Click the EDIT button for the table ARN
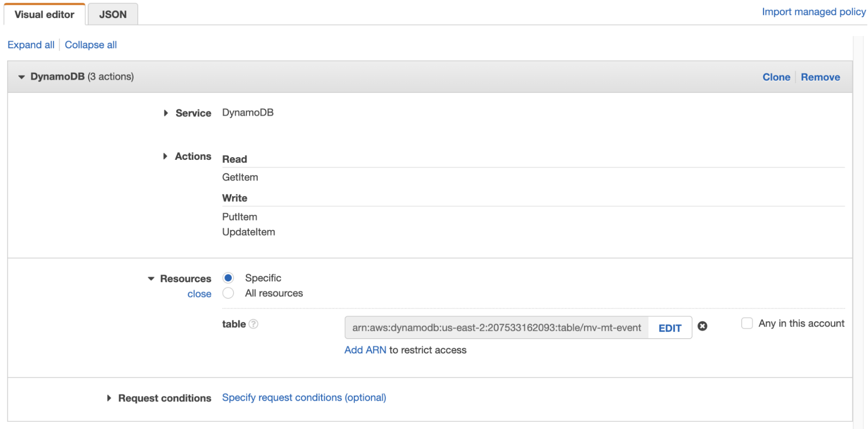 click(670, 328)
